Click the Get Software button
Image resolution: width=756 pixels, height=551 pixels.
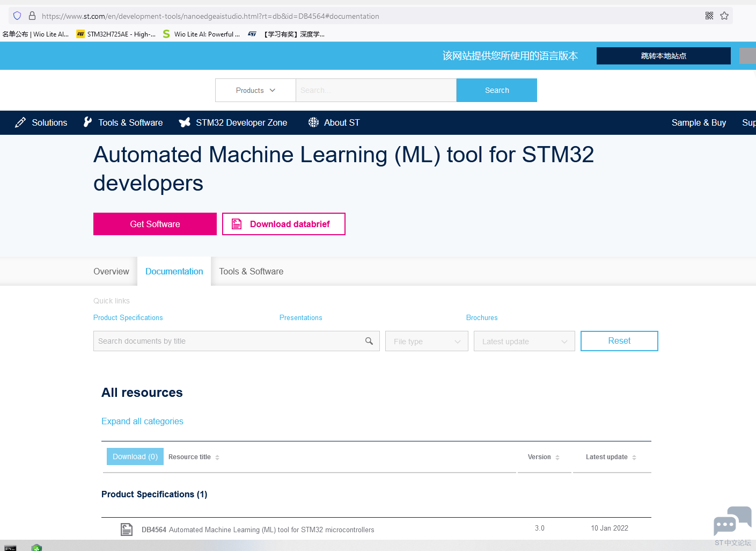coord(155,224)
